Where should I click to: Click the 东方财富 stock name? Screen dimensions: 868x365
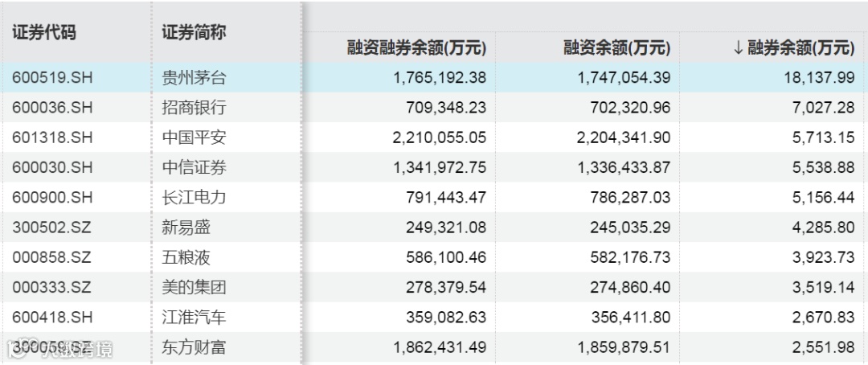(x=194, y=347)
